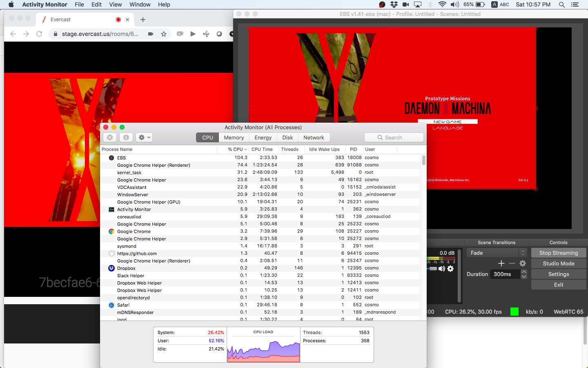Switch to the Network tab

click(x=314, y=137)
